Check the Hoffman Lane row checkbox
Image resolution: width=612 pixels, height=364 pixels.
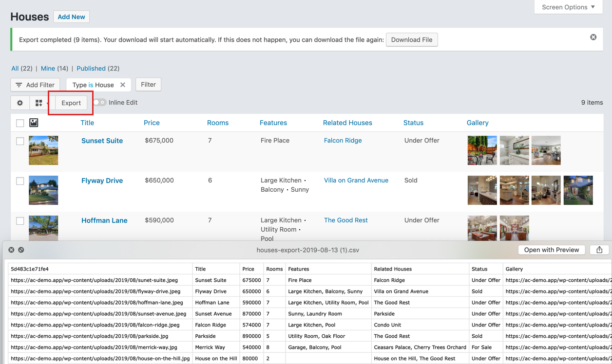click(20, 221)
